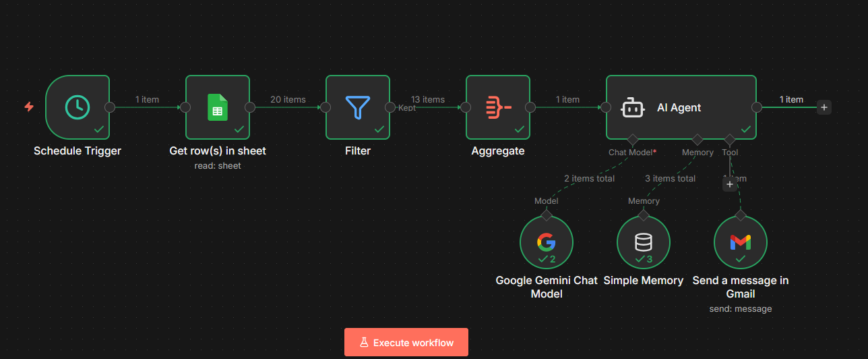Click the Aggregate node output connector dot
The image size is (868, 359).
tap(530, 107)
